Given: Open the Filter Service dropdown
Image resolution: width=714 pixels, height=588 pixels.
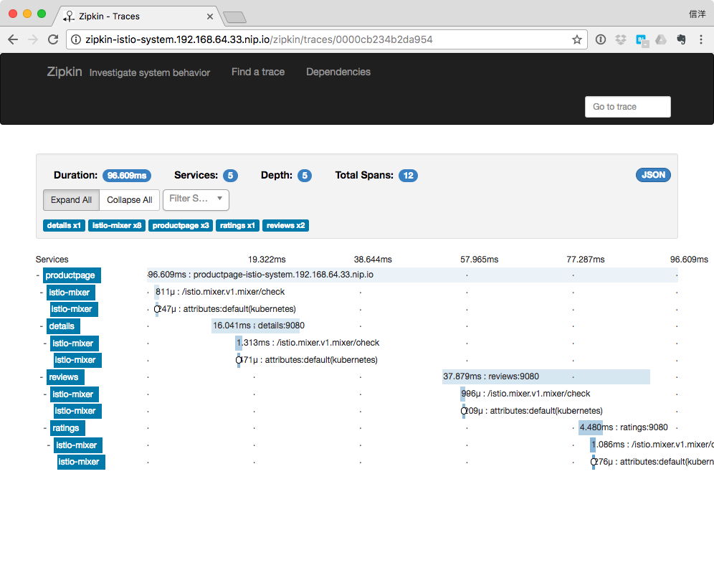Looking at the screenshot, I should point(196,199).
